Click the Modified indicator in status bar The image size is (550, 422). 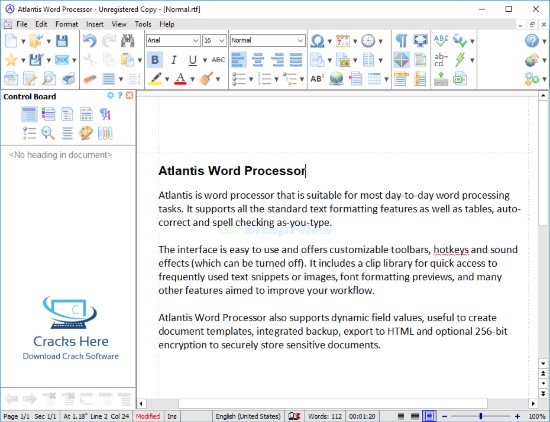click(148, 416)
